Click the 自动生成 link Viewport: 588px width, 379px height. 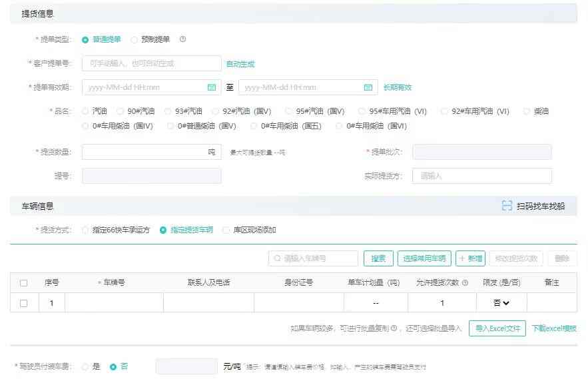[240, 64]
